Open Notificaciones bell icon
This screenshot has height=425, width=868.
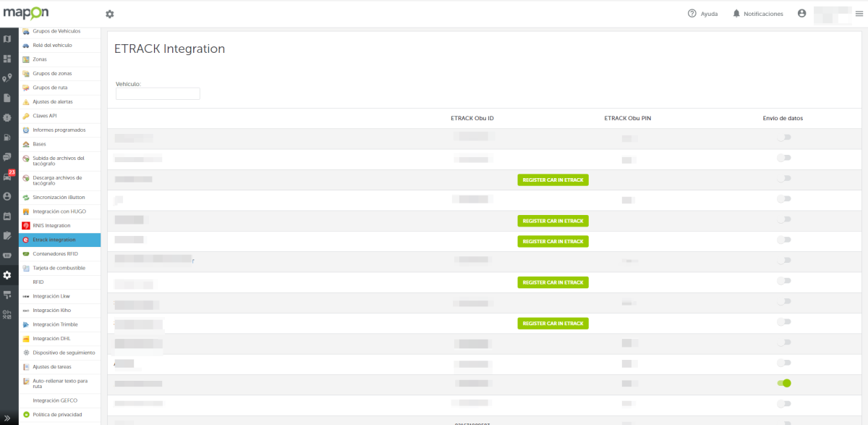(736, 14)
